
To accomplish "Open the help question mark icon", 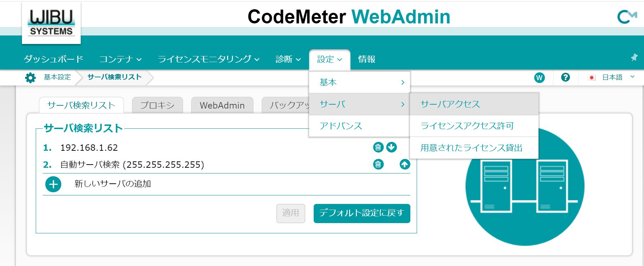I will [x=565, y=77].
